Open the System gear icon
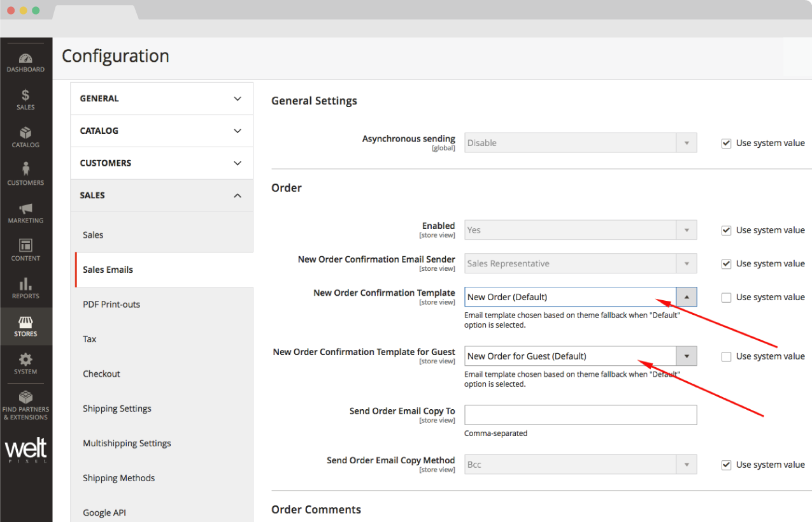Image resolution: width=812 pixels, height=522 pixels. pyautogui.click(x=25, y=360)
